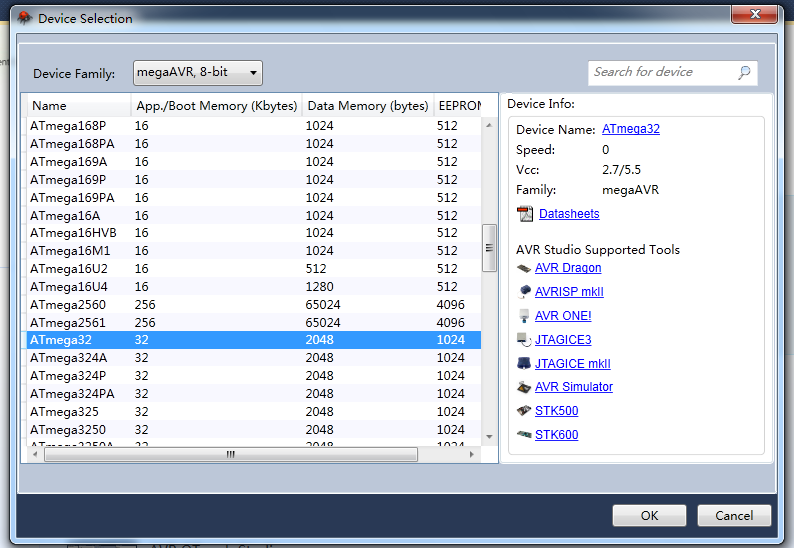Select the ATmega169PA row
This screenshot has width=794, height=548.
253,198
